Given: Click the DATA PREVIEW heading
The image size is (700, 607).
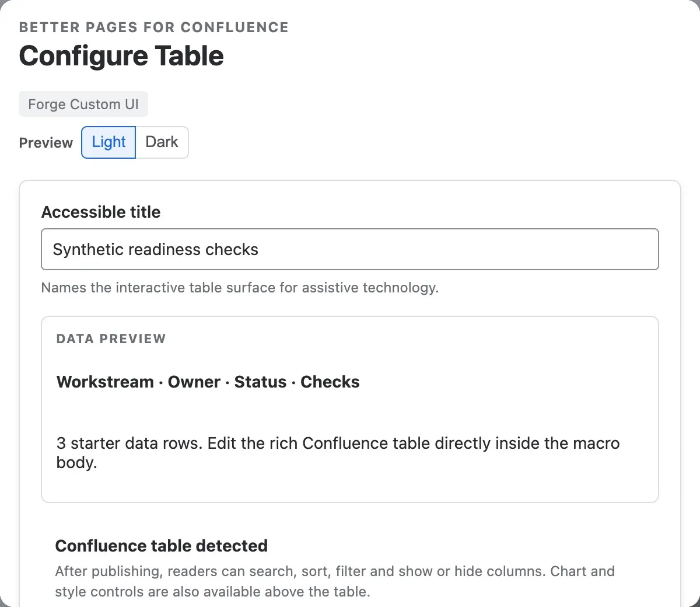Looking at the screenshot, I should tap(111, 339).
